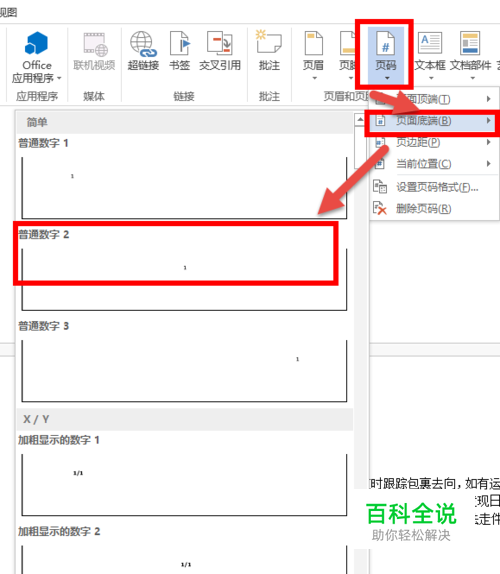Open 页边距(P) page margins submenu

(x=433, y=142)
